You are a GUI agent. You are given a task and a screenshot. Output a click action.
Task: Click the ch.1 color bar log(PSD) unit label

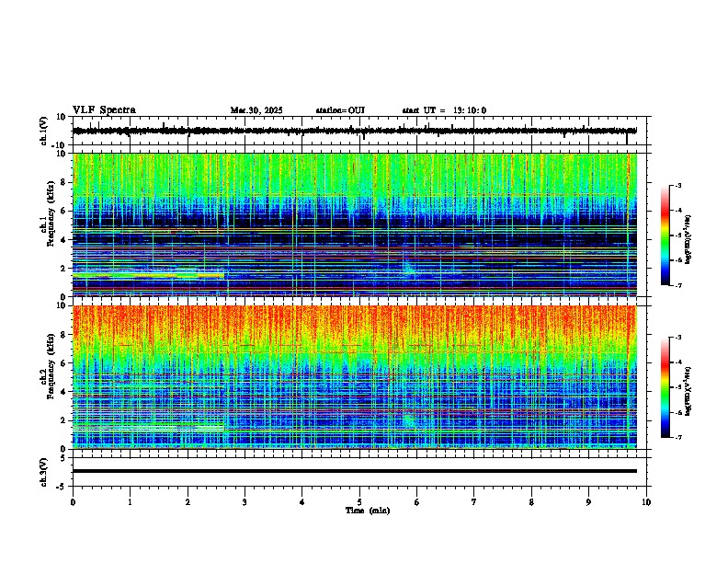click(688, 239)
